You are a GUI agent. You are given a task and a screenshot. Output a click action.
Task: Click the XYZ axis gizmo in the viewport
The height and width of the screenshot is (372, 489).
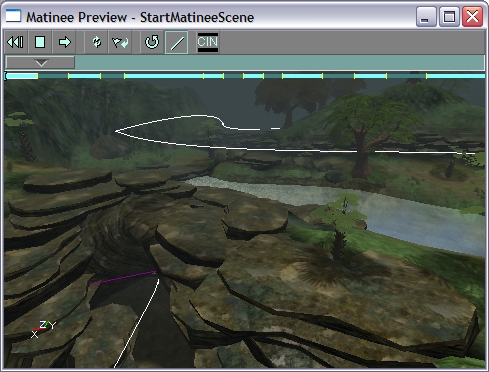coord(43,329)
